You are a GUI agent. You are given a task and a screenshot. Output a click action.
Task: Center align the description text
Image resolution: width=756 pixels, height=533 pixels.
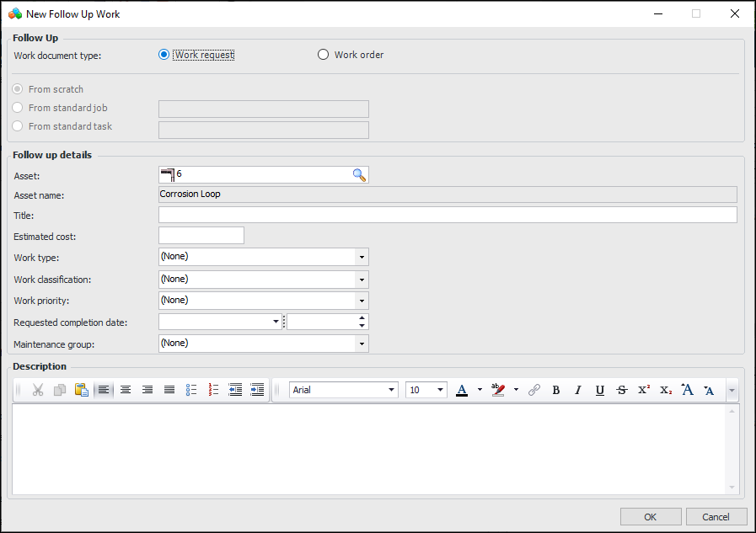[x=126, y=390]
